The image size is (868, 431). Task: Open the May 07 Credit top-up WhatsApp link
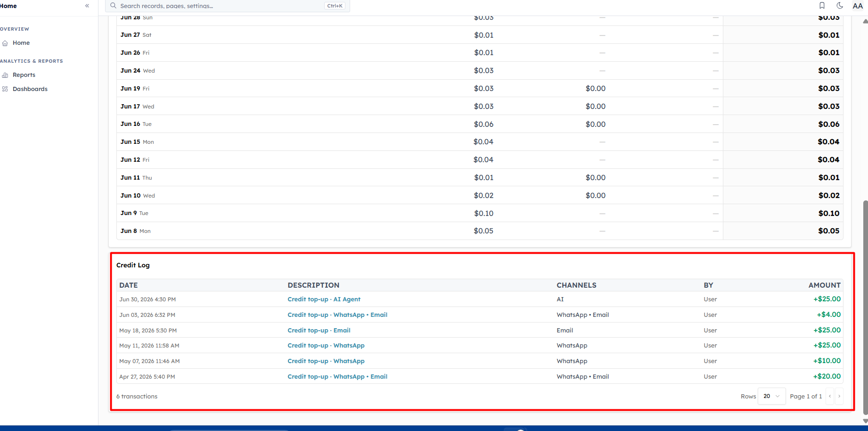pyautogui.click(x=326, y=361)
